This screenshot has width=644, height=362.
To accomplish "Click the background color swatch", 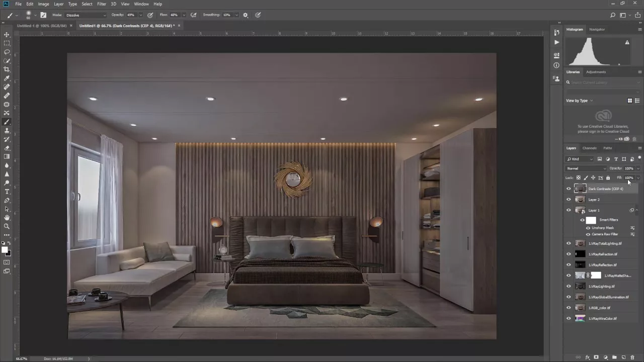I will click(8, 253).
